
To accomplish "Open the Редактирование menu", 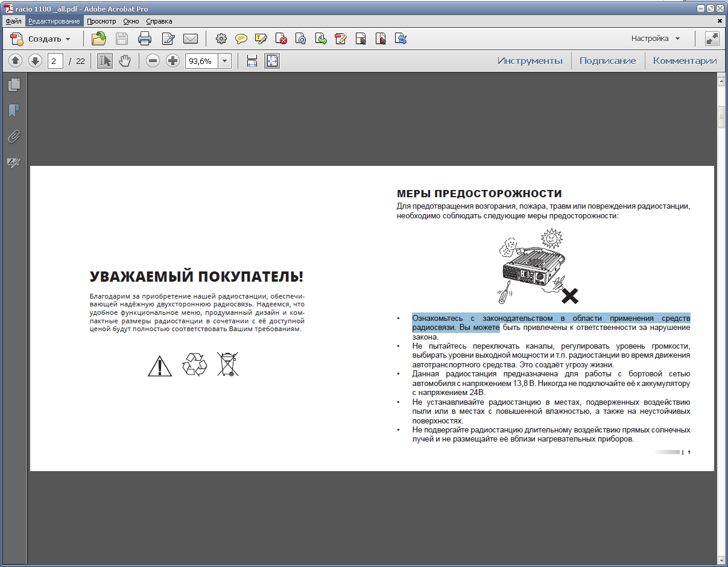I will 54,21.
